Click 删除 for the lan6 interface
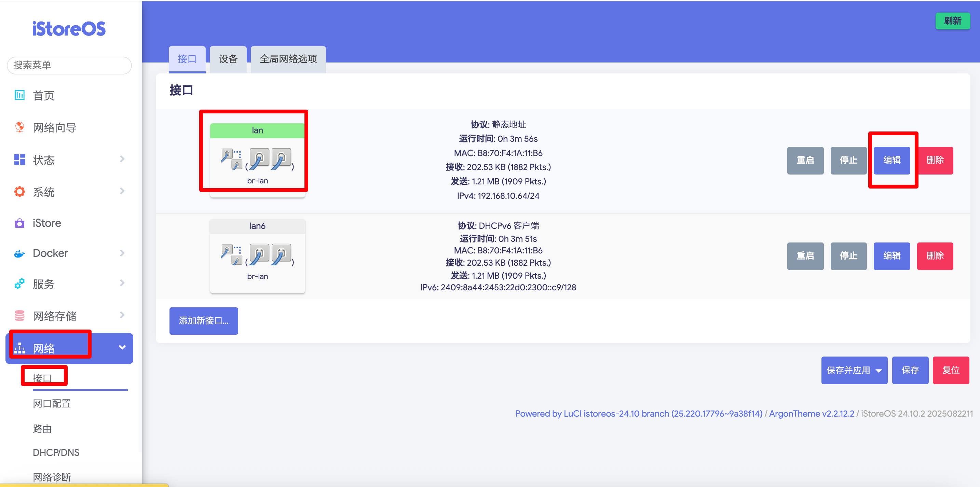980x487 pixels. 935,256
